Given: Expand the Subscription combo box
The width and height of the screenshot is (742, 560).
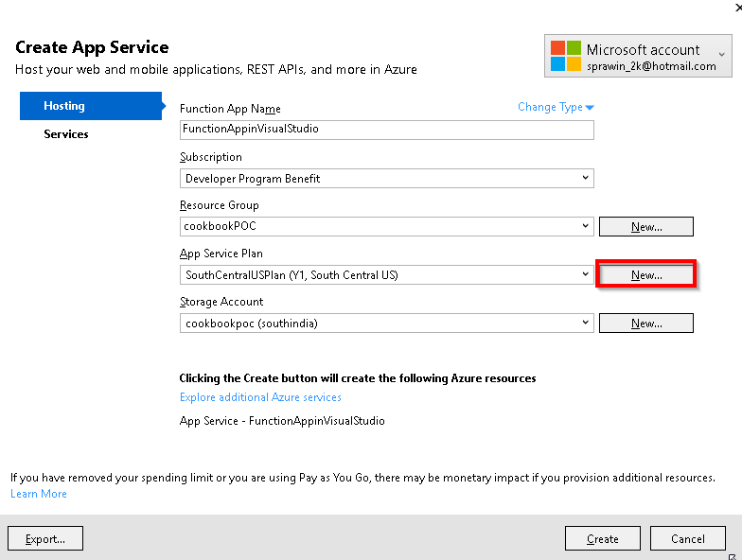Looking at the screenshot, I should point(586,178).
